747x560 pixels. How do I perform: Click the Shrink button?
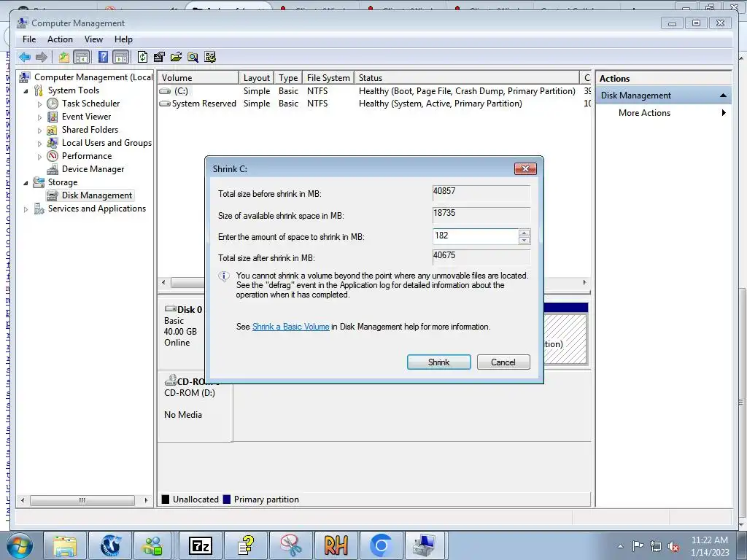tap(438, 362)
